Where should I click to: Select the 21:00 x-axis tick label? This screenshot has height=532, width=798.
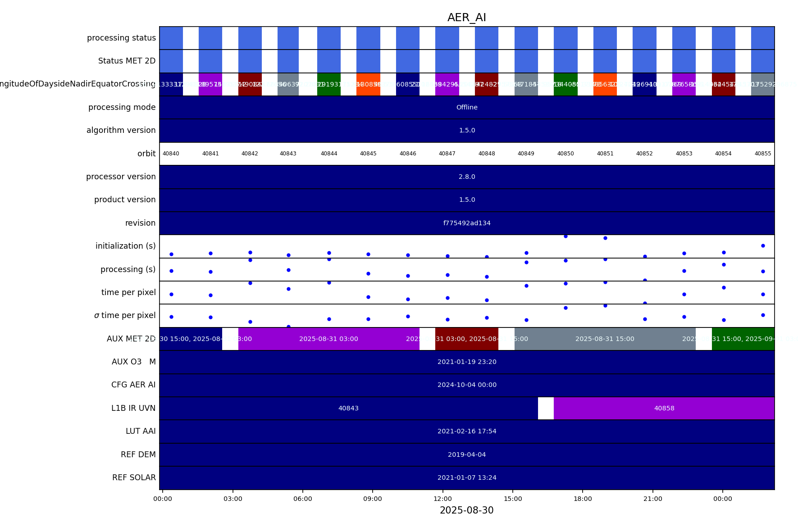click(x=652, y=499)
